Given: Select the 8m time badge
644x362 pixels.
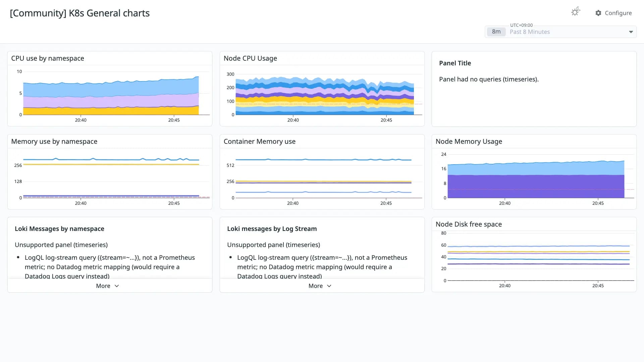Looking at the screenshot, I should (496, 32).
